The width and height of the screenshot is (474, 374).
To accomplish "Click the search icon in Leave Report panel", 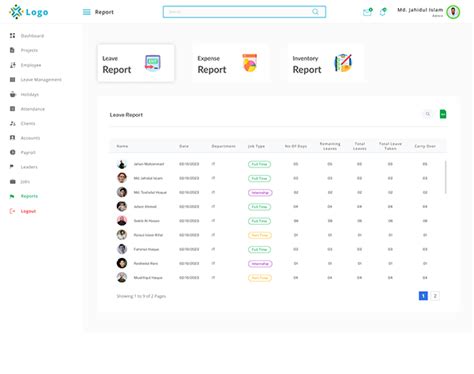I will (x=428, y=114).
